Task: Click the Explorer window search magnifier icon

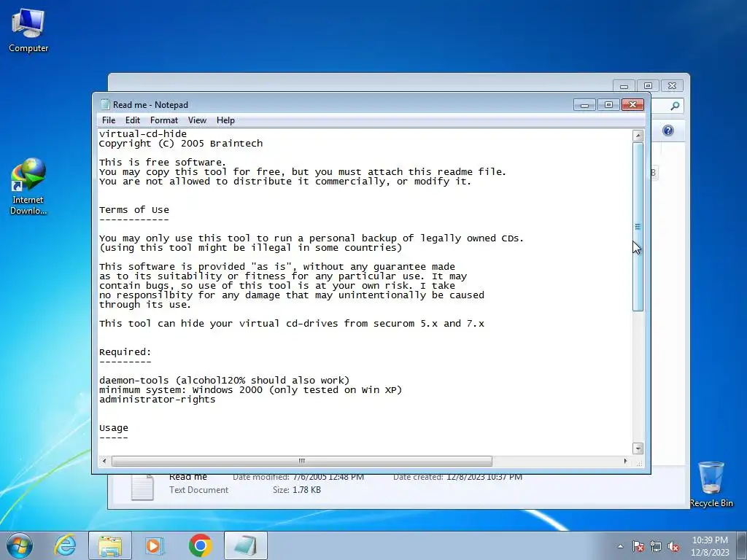Action: (675, 106)
